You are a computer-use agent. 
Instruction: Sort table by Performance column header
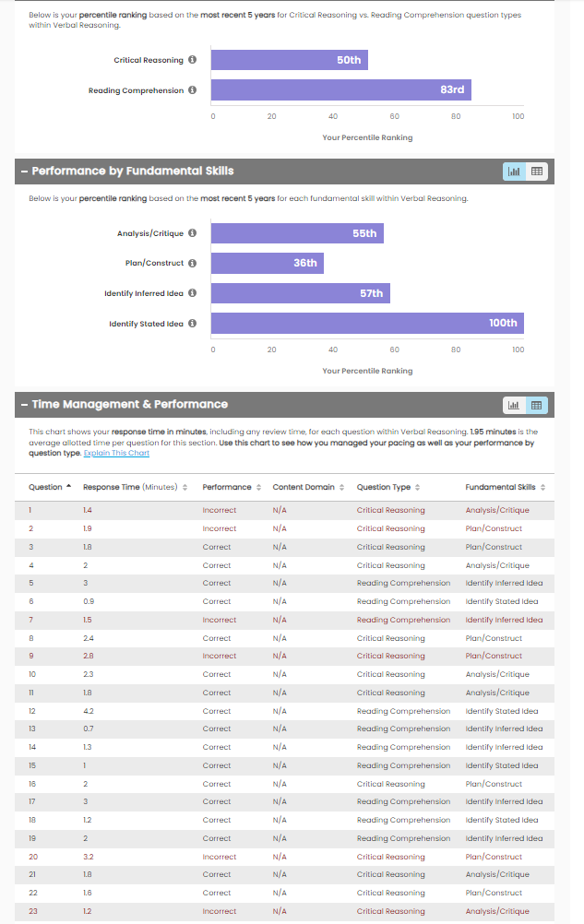(x=231, y=487)
